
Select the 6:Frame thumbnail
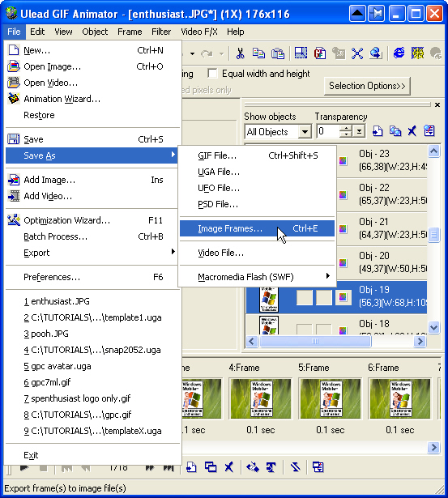coord(400,399)
